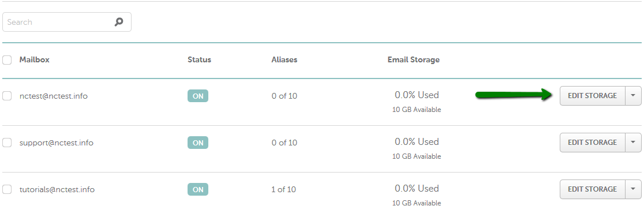The image size is (644, 217).
Task: Open the tutorials@nctest.info mailbox link
Action: pos(57,190)
